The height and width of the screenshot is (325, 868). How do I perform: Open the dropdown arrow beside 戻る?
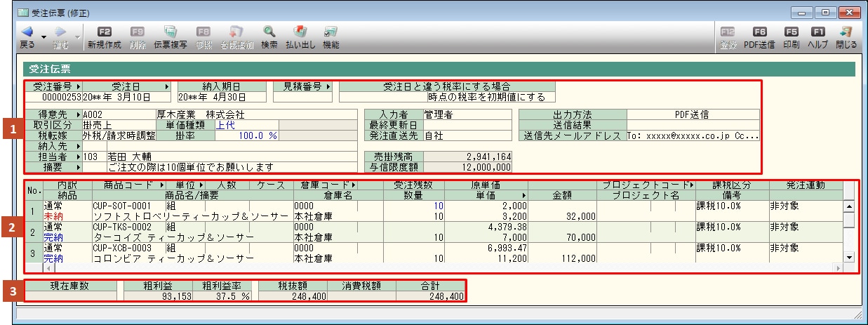point(44,37)
